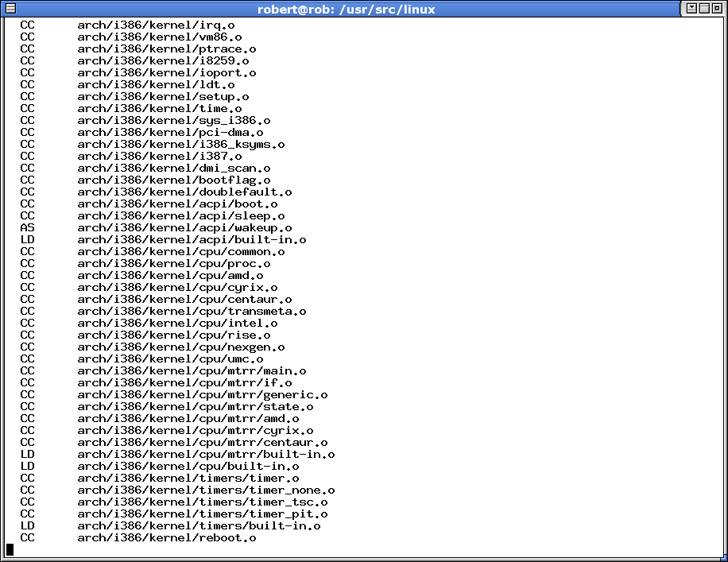Click the line 'arch/i386/kernel/acpi/boot.o'
The height and width of the screenshot is (562, 728).
coord(177,204)
